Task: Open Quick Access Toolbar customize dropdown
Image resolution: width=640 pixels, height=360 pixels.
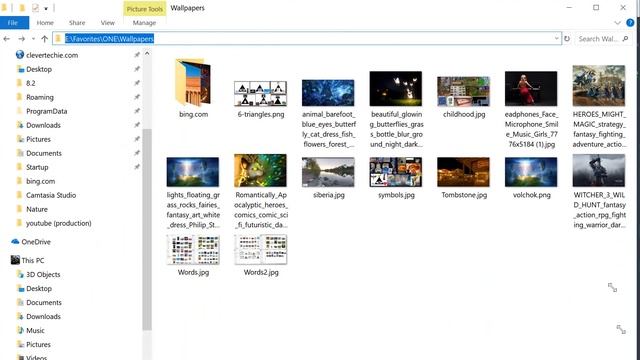Action: (46, 8)
